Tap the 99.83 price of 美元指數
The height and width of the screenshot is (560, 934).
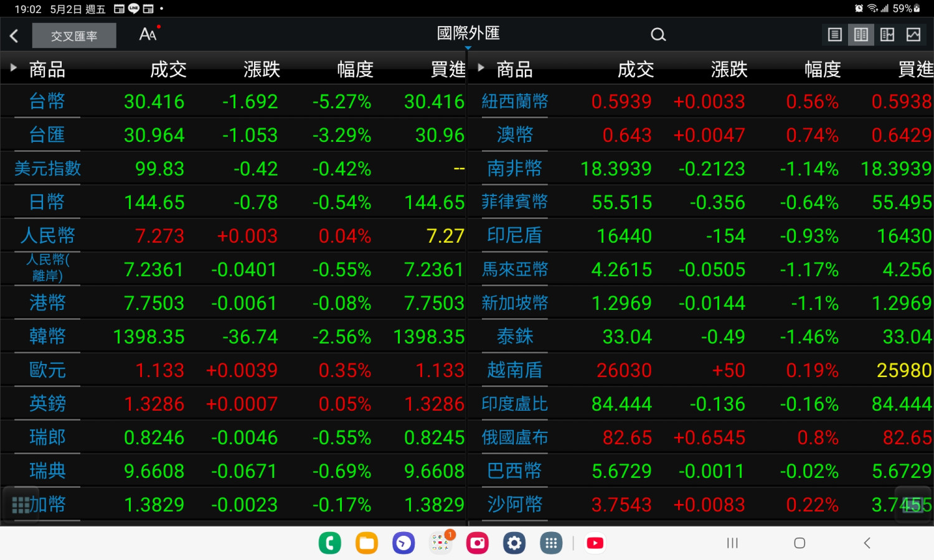coord(160,169)
